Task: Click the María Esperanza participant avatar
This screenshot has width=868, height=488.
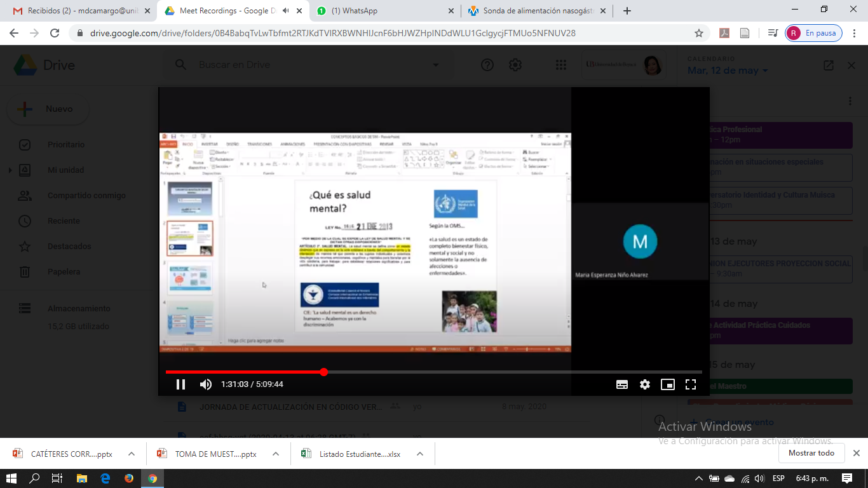Action: [640, 241]
